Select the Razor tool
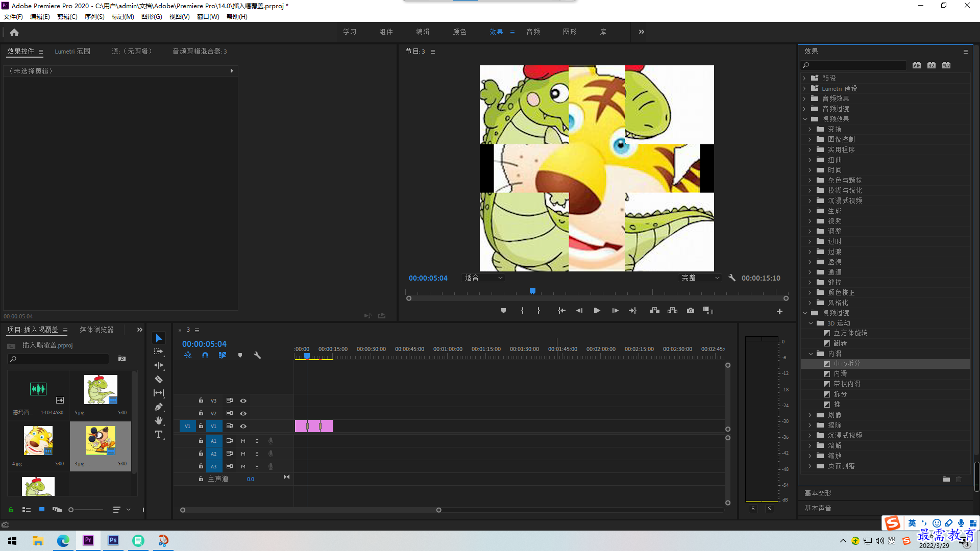Screen dimensions: 980x551 click(159, 379)
